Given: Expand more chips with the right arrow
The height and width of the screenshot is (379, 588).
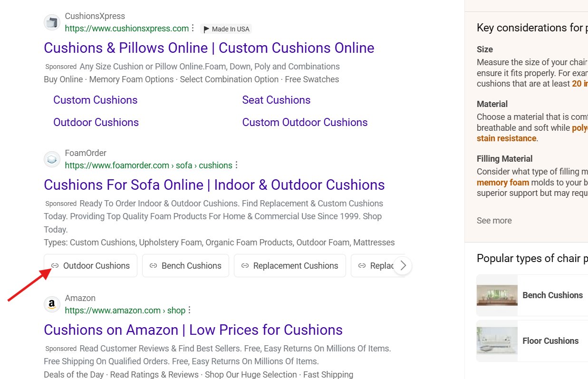Looking at the screenshot, I should (x=402, y=265).
